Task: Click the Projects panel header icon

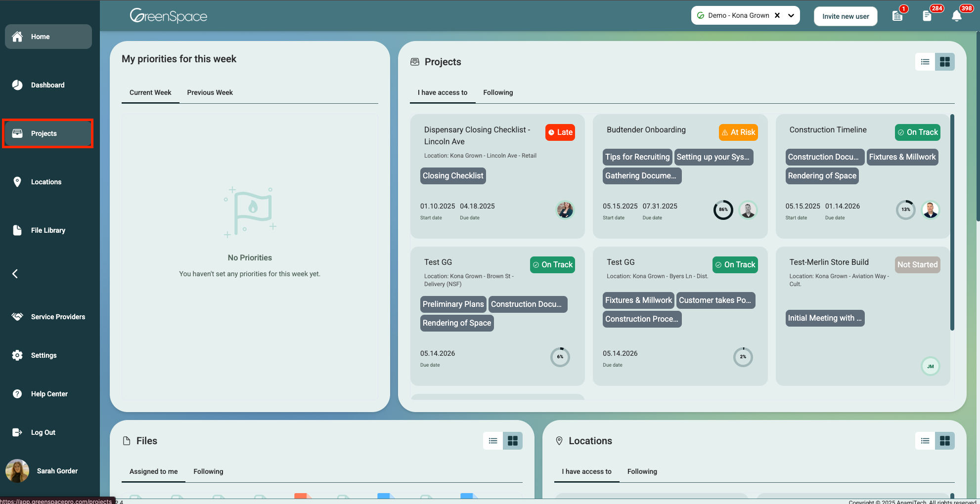Action: pos(415,62)
